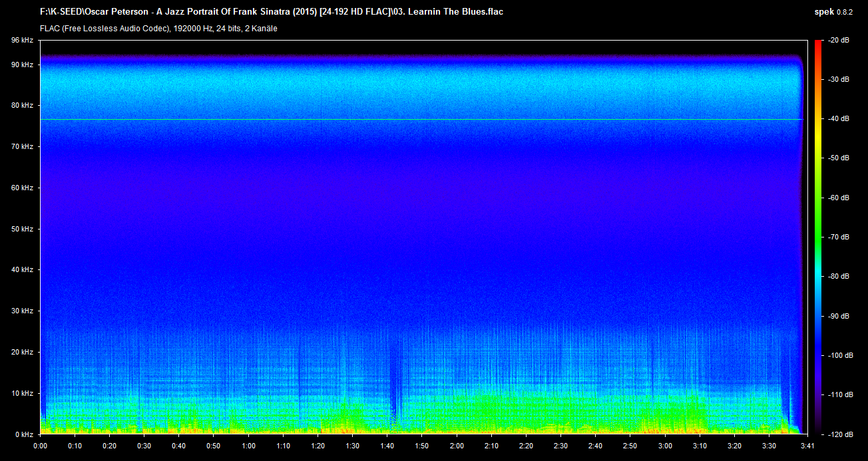
Task: Click the 1:00 time axis marker
Action: pos(248,446)
